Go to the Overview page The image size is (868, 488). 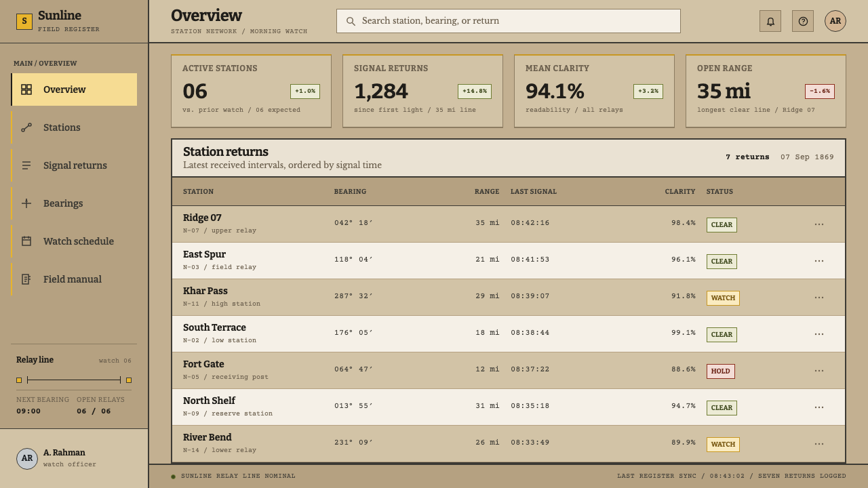[74, 89]
